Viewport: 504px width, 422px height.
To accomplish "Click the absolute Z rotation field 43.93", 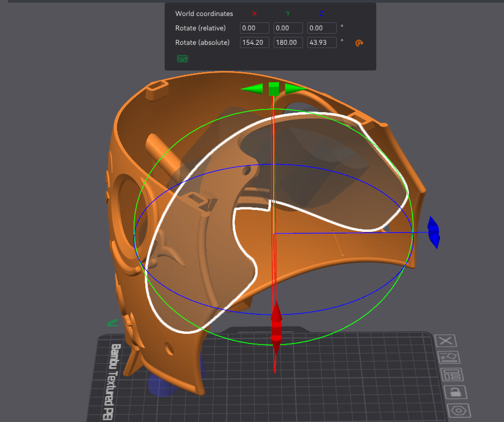I will tap(322, 43).
